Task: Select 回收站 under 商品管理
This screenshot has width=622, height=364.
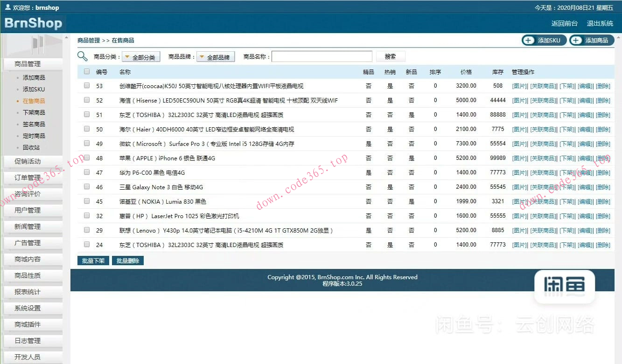Action: tap(31, 147)
